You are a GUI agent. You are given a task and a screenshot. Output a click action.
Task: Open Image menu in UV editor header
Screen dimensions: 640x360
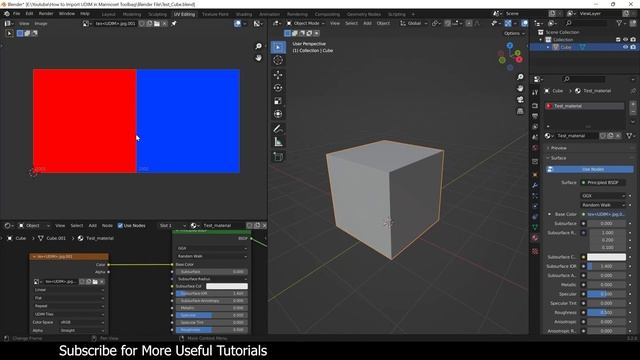click(40, 24)
